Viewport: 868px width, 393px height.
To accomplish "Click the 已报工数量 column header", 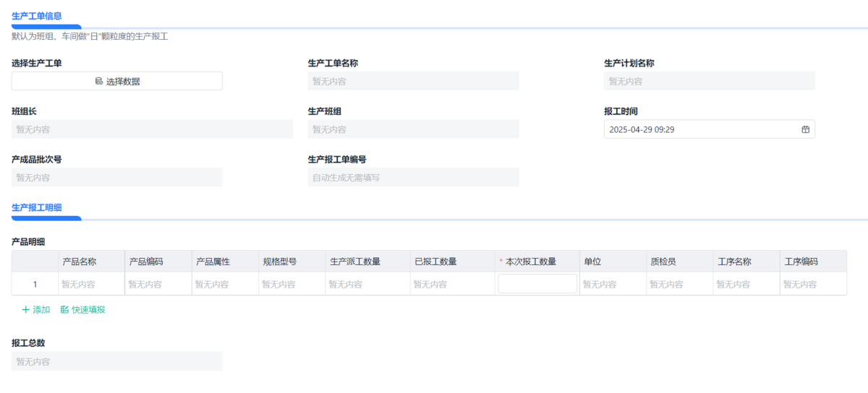I will pyautogui.click(x=452, y=262).
